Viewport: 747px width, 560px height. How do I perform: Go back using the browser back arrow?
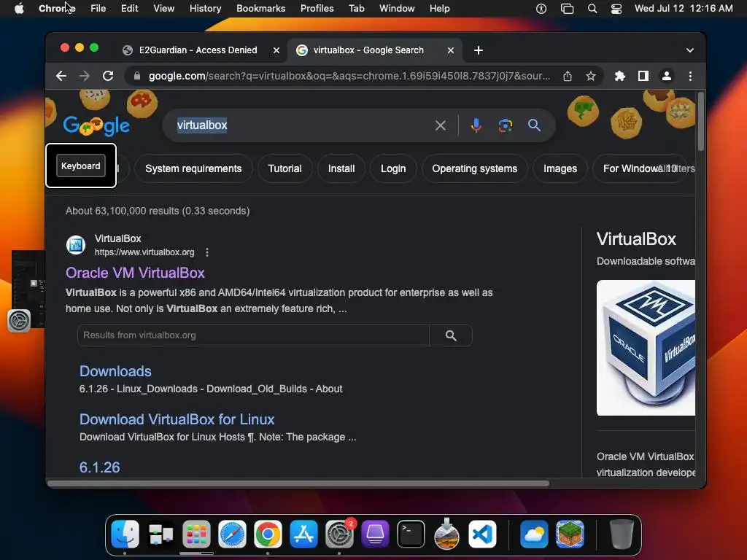[x=61, y=76]
